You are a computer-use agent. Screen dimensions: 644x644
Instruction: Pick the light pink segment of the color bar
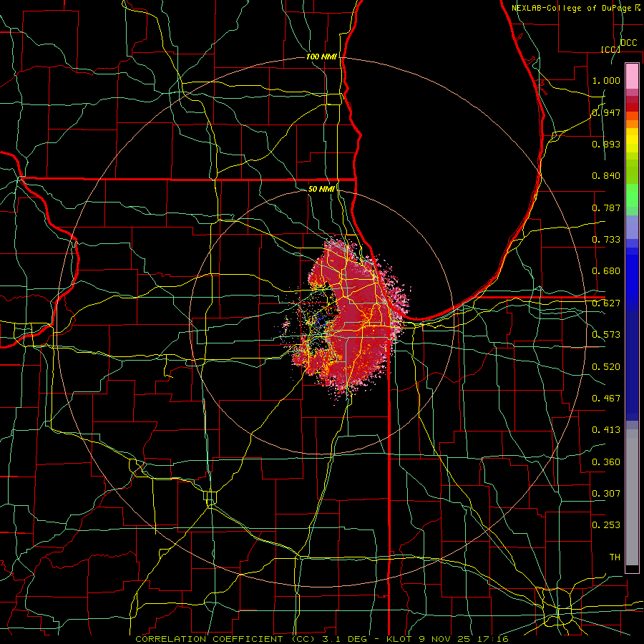(632, 76)
